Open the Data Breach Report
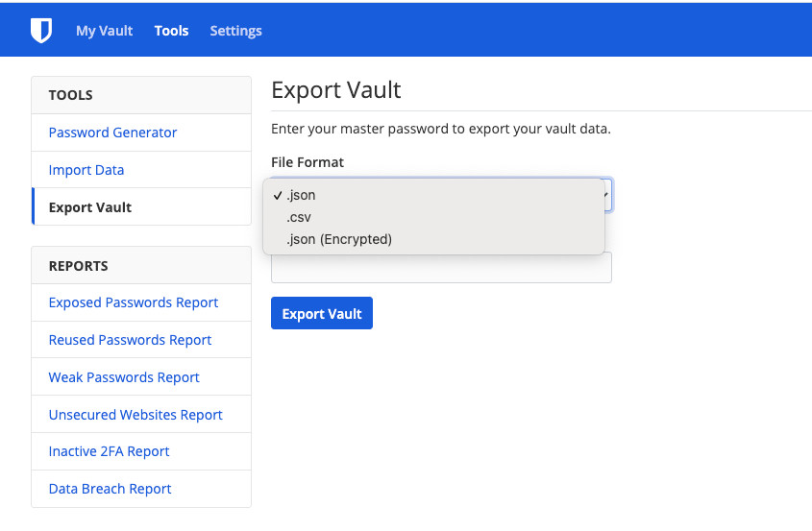Screen dimensions: 812x531 [x=110, y=489]
